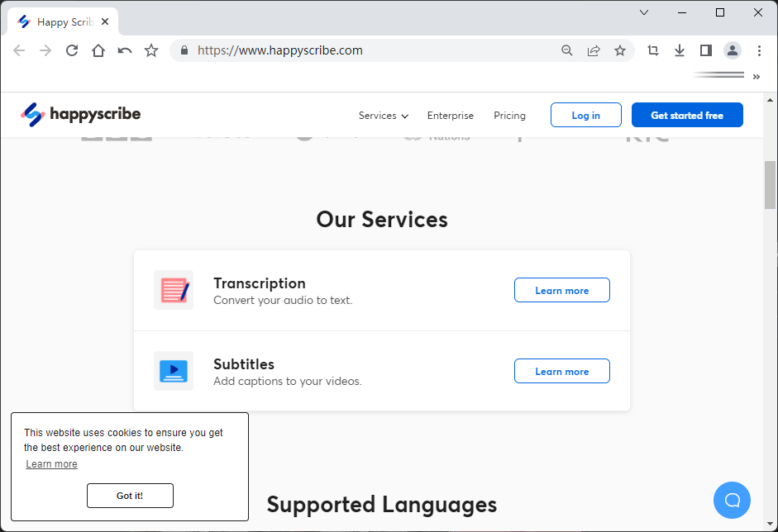Click the share page icon in address bar

tap(594, 50)
